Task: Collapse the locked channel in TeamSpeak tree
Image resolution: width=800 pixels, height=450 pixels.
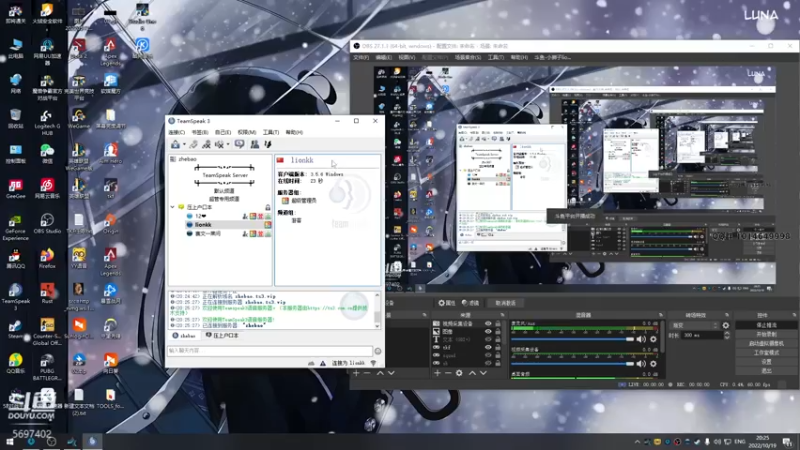Action: point(172,207)
